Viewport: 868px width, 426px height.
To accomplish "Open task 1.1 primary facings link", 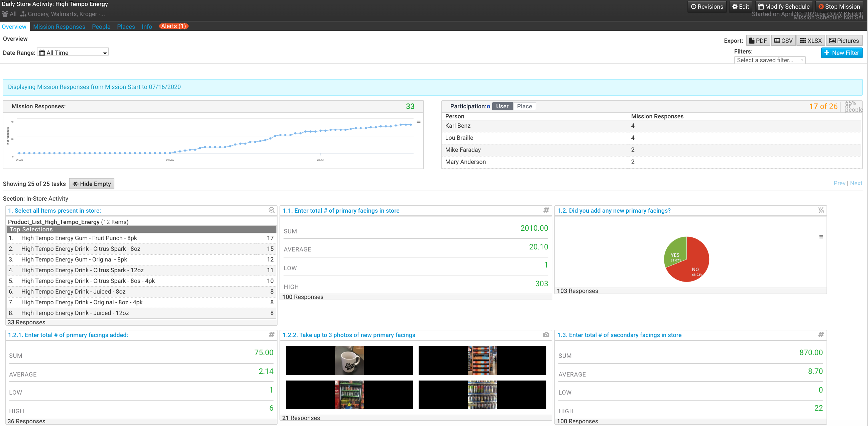I will click(x=341, y=211).
